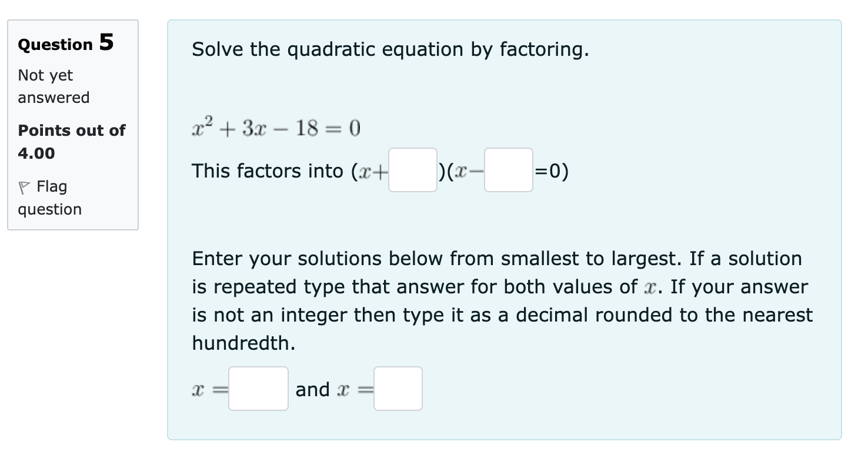Select the first solution input field for x
868x455 pixels.
point(259,389)
